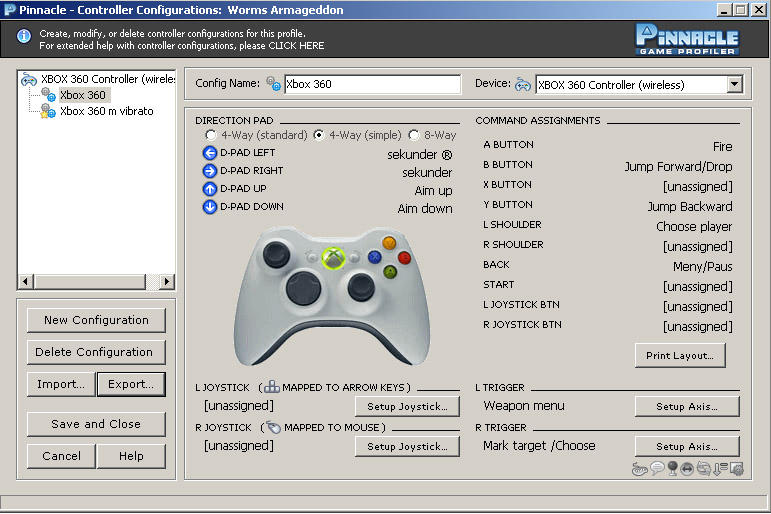Select 4-Way (simple) direction pad mode
The height and width of the screenshot is (514, 771).
(x=319, y=135)
